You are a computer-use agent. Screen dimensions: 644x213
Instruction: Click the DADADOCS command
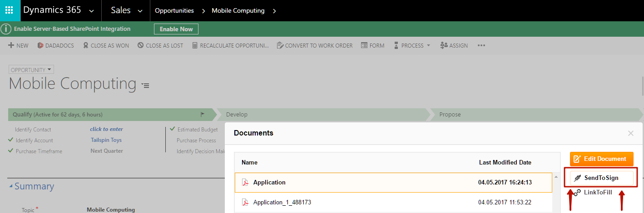point(56,45)
